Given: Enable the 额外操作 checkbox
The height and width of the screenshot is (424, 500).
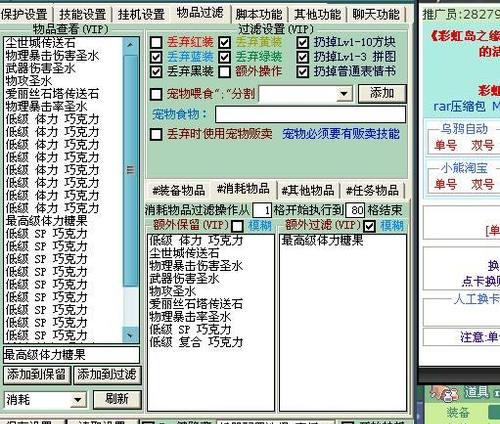Looking at the screenshot, I should pyautogui.click(x=225, y=72).
